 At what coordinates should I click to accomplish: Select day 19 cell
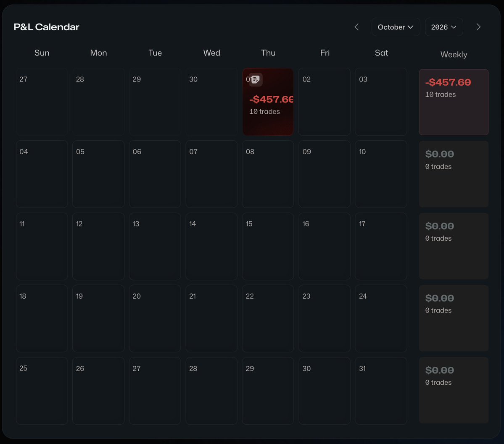tap(98, 318)
